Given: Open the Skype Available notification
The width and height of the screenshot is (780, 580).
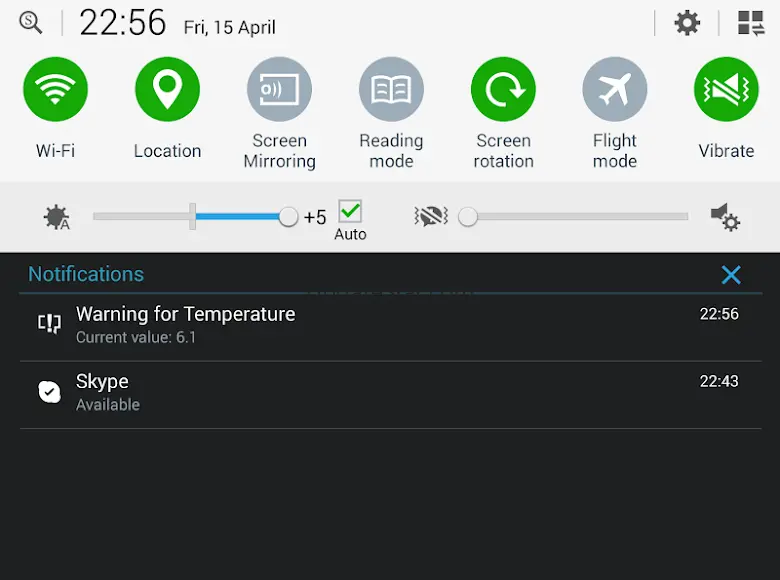Looking at the screenshot, I should (x=390, y=394).
